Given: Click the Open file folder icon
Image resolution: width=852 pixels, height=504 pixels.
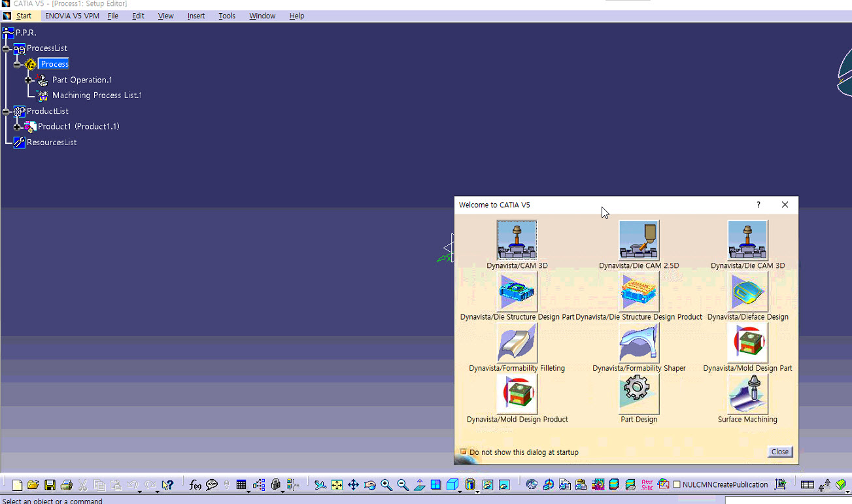Looking at the screenshot, I should pyautogui.click(x=33, y=485).
